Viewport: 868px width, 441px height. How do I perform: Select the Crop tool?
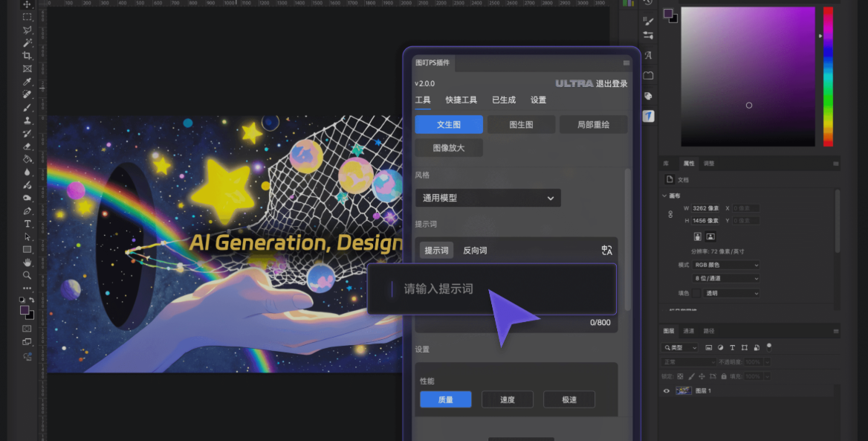pos(27,55)
